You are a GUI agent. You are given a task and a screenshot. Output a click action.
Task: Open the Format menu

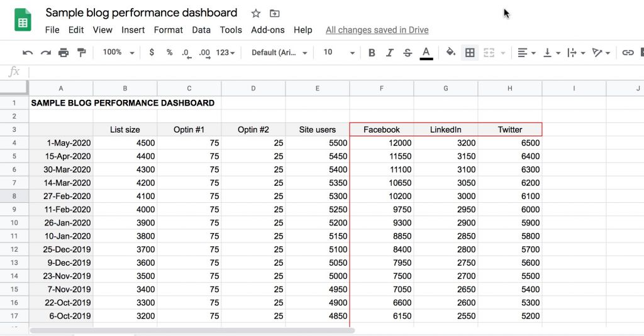tap(169, 30)
